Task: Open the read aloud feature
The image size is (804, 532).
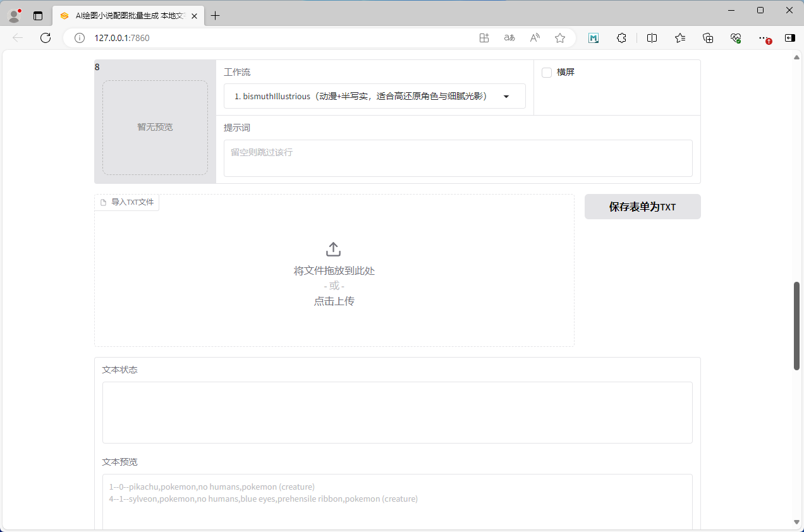Action: (535, 38)
